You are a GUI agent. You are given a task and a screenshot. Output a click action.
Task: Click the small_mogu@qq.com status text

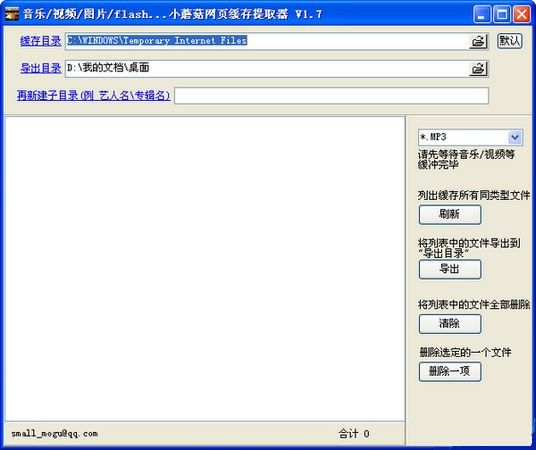tap(55, 434)
